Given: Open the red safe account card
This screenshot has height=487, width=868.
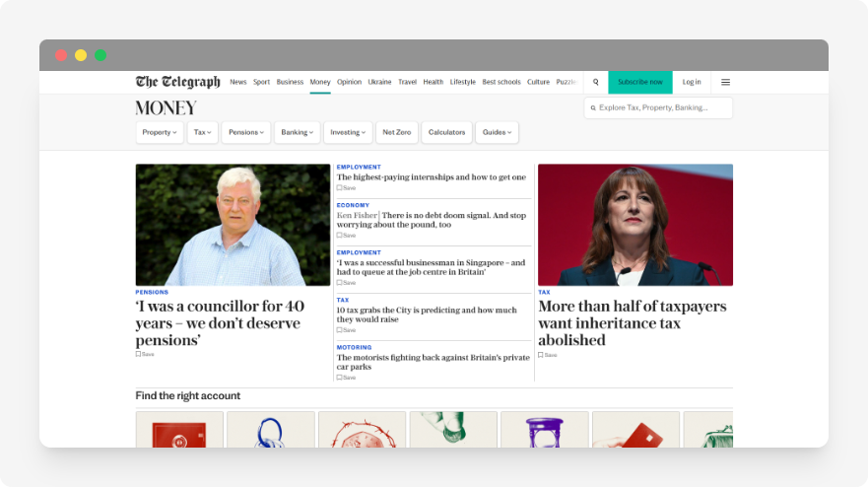Looking at the screenshot, I should (x=179, y=430).
